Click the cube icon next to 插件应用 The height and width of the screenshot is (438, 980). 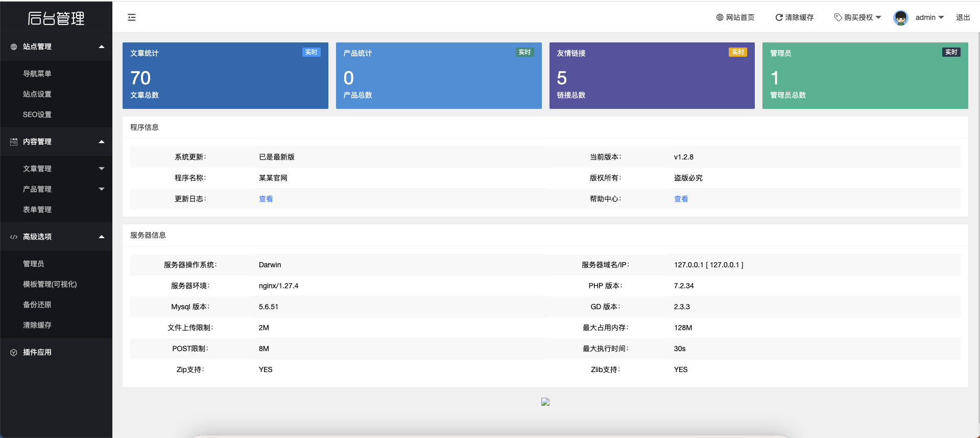pyautogui.click(x=14, y=352)
